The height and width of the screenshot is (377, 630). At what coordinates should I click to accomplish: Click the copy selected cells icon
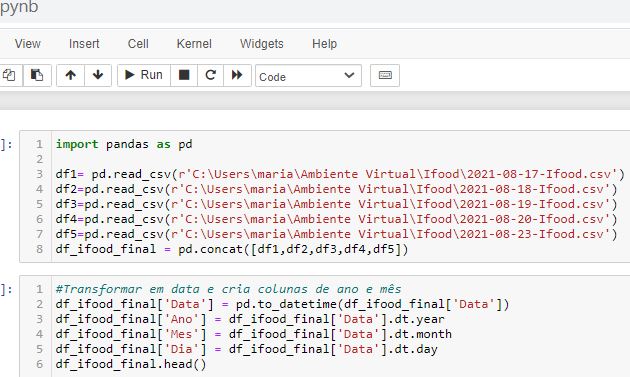9,75
